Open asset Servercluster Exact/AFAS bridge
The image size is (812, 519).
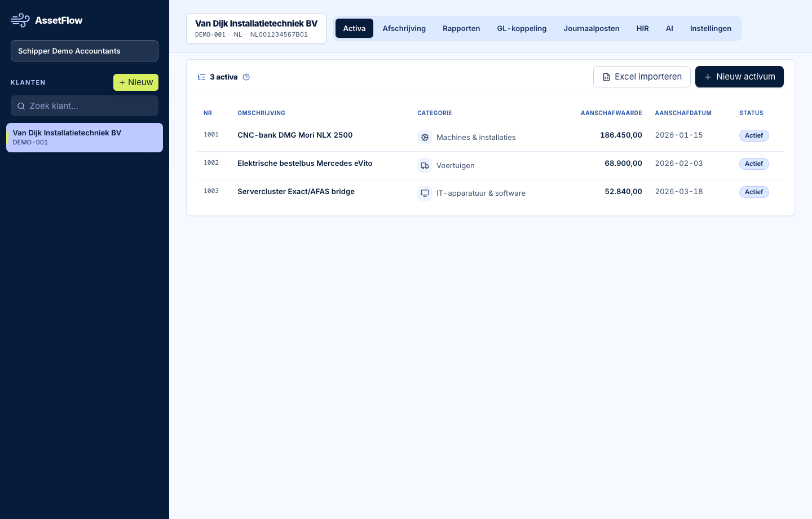click(x=296, y=191)
